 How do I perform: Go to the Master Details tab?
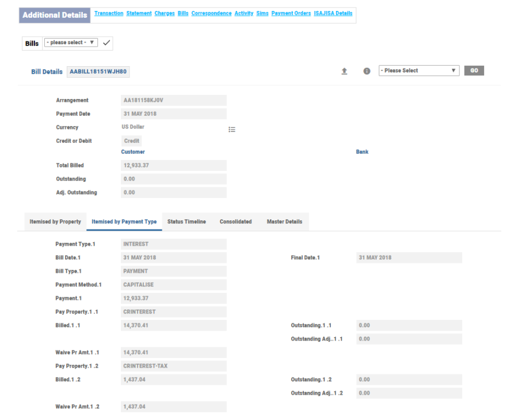pyautogui.click(x=284, y=222)
